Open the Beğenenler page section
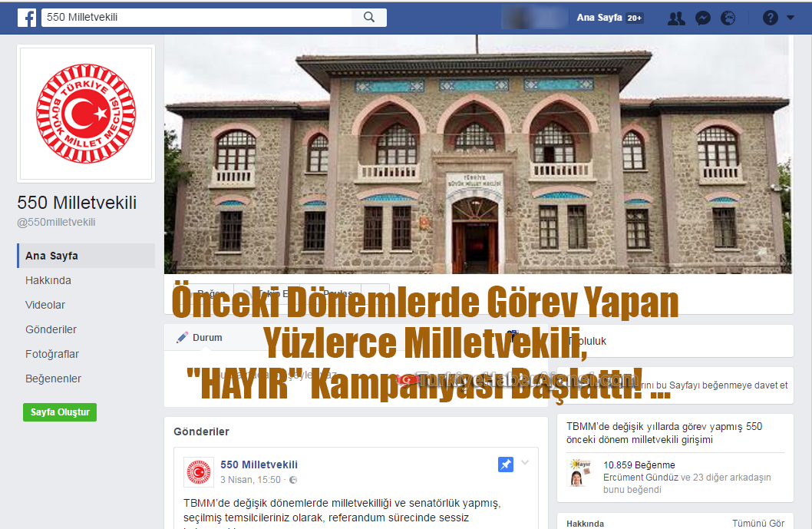 pos(53,379)
